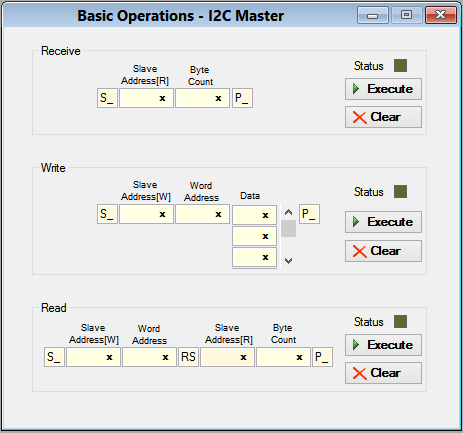Select the Read status indicator square

click(400, 322)
